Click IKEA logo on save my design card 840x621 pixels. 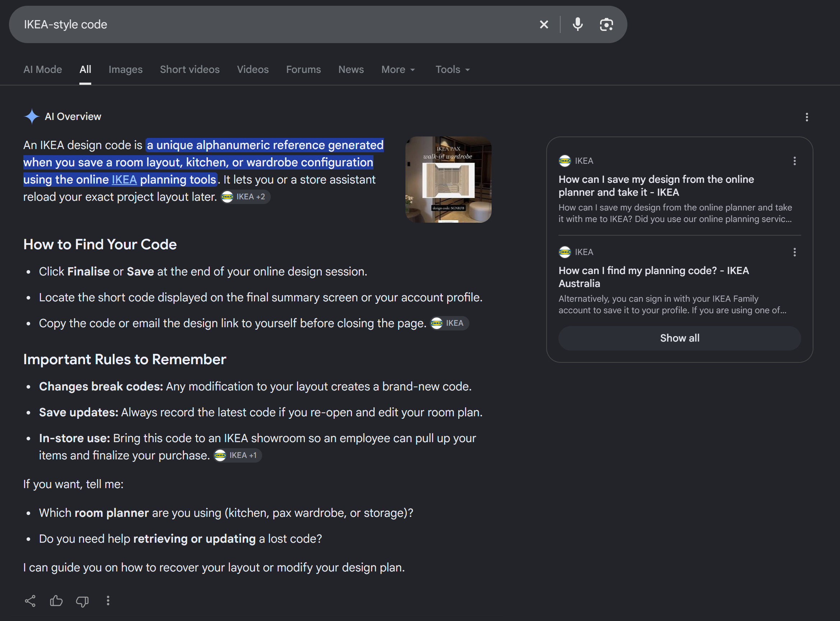565,161
